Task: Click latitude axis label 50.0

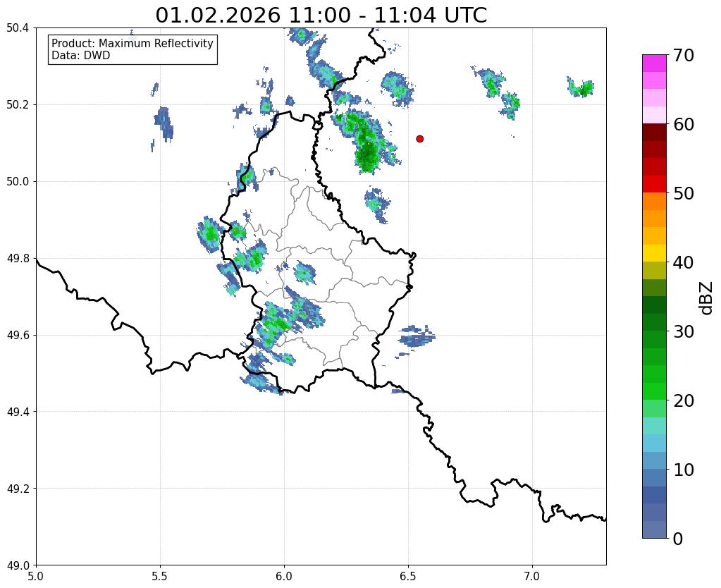Action: point(18,182)
